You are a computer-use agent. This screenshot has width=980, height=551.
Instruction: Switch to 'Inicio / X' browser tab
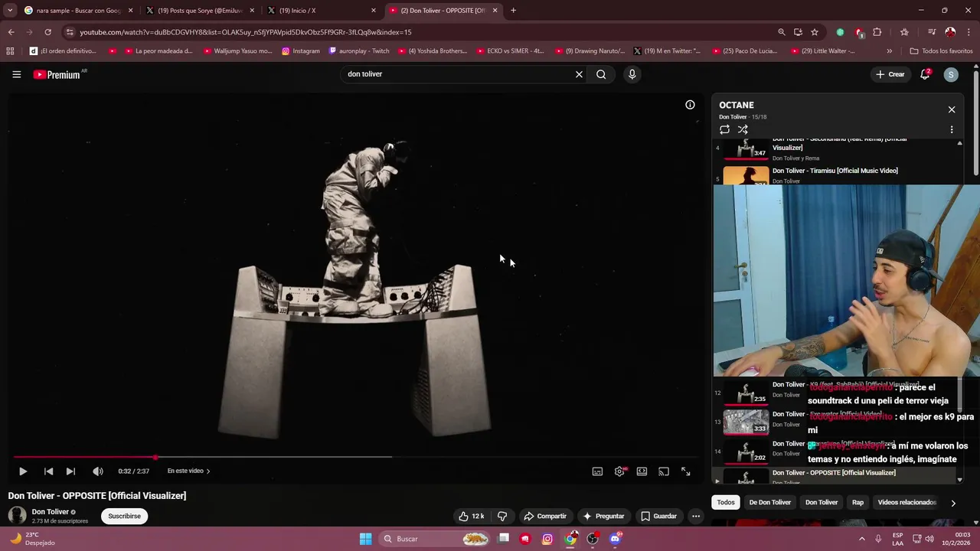coord(322,11)
